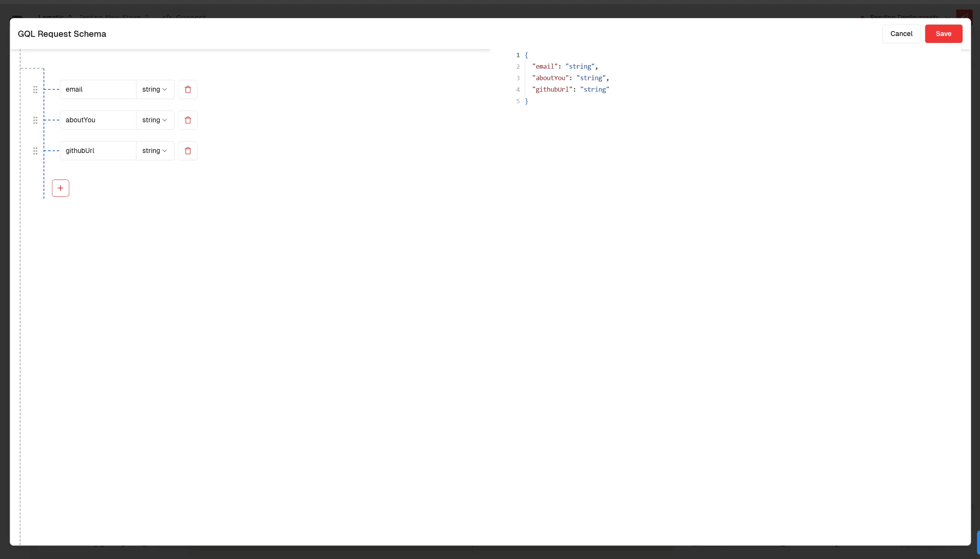980x559 pixels.
Task: Focus the githubUrl field name input
Action: click(x=98, y=151)
